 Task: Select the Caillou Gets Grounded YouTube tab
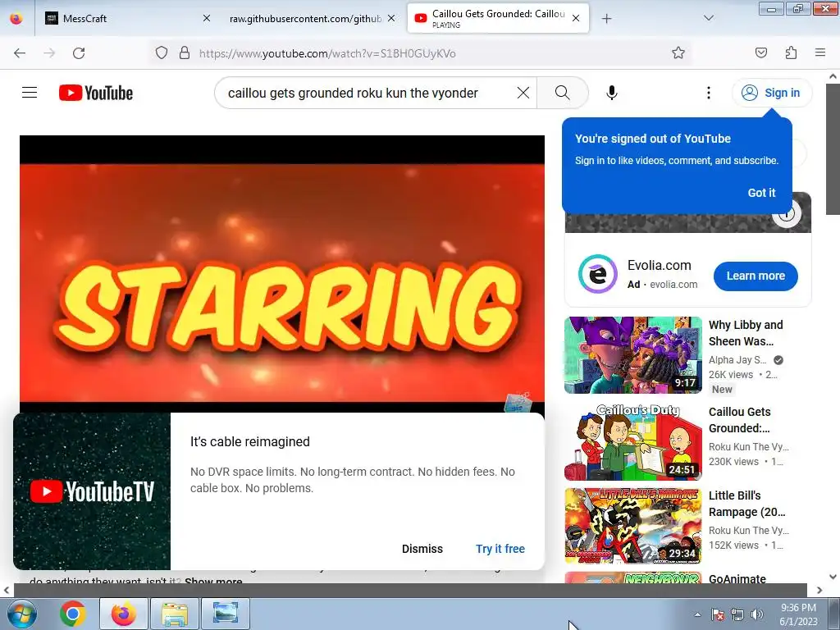point(498,18)
